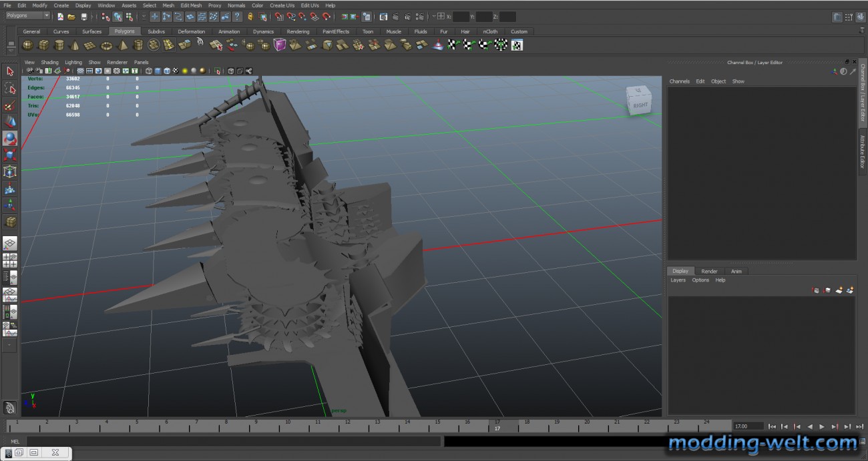
Task: Click the Open scene folder icon
Action: (71, 16)
